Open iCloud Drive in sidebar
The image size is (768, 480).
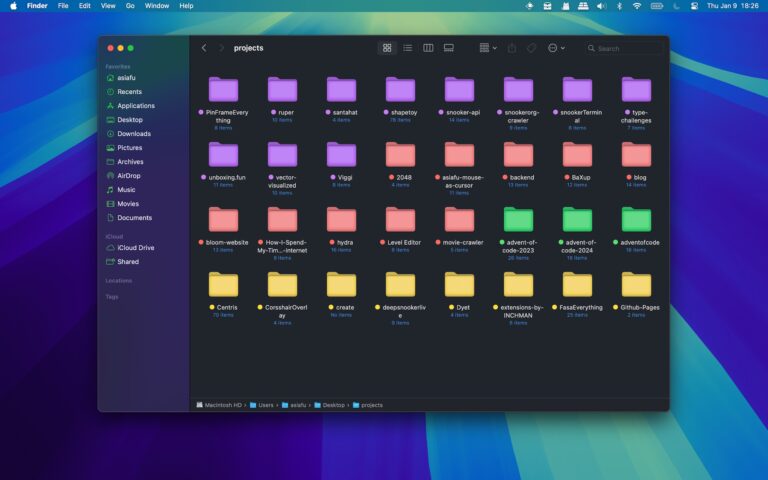tap(136, 248)
